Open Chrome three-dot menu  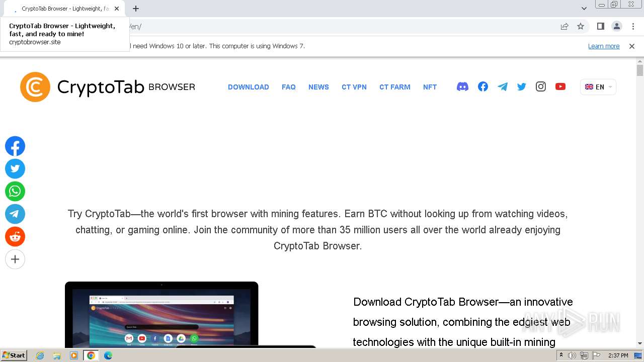click(633, 27)
